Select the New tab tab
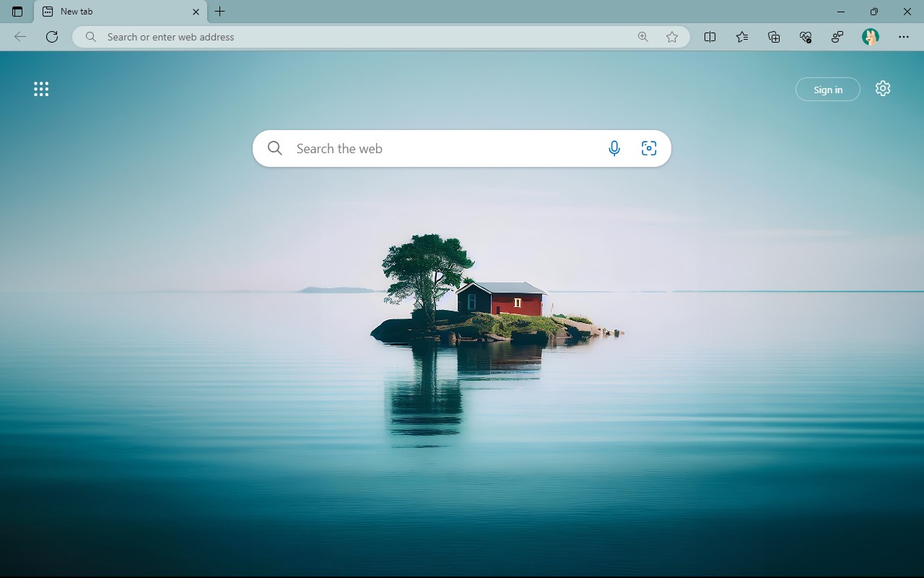924x578 pixels. 121,12
